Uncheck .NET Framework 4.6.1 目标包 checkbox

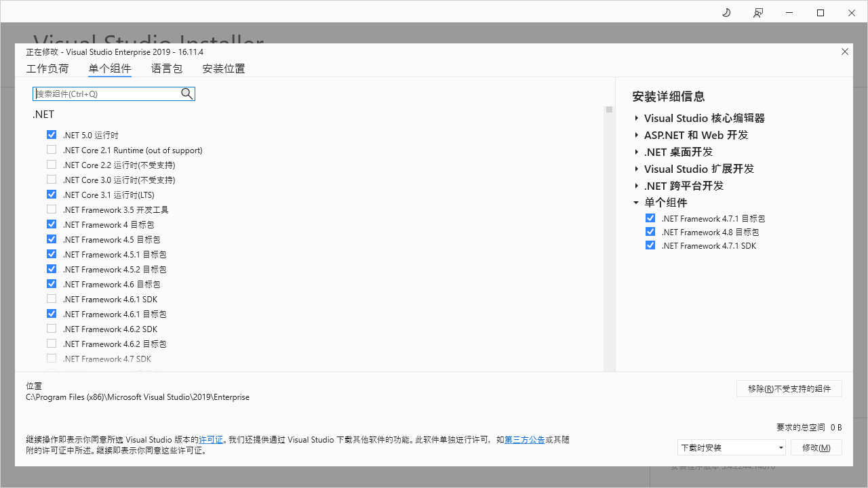tap(52, 314)
